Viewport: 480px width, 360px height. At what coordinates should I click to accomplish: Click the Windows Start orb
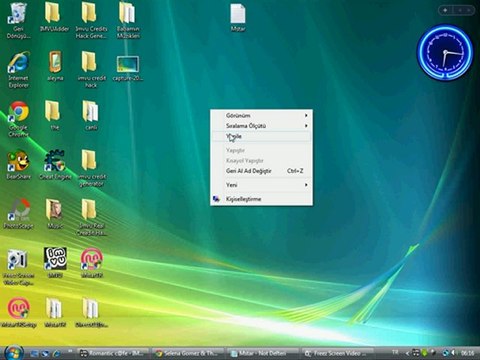point(14,353)
